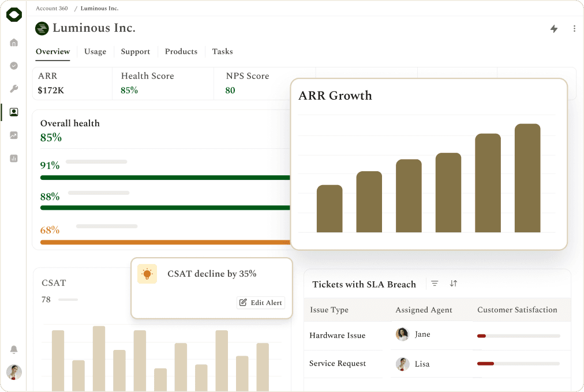Select the accounts person sidebar icon

point(14,112)
